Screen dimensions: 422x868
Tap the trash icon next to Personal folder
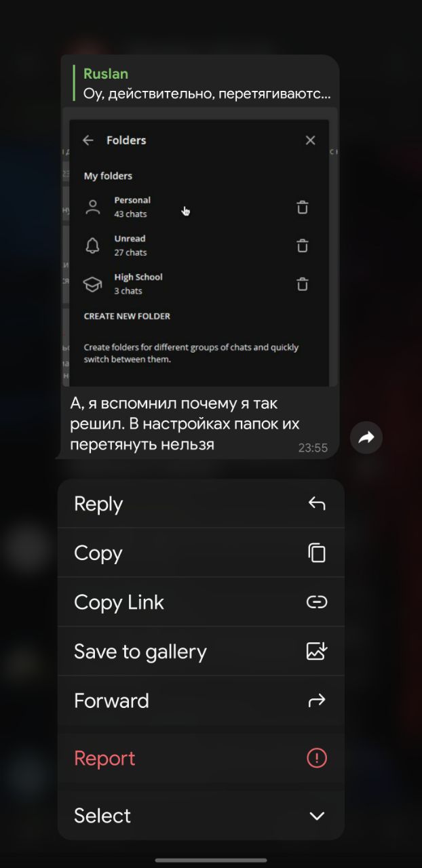[303, 207]
